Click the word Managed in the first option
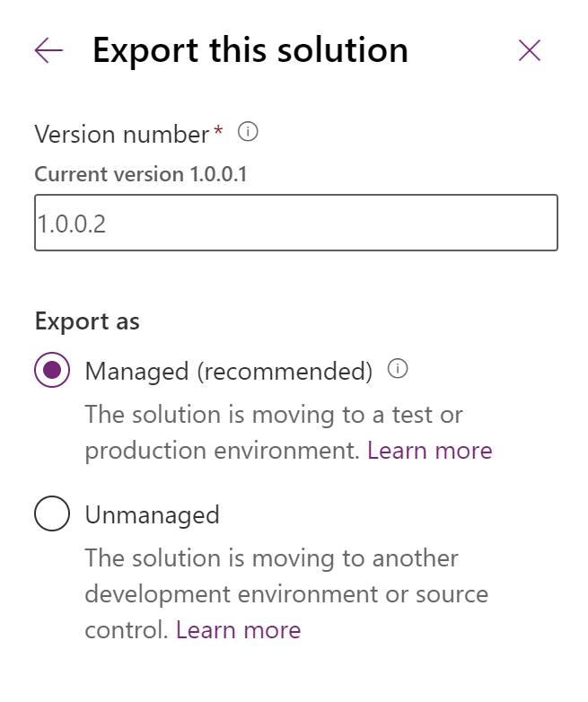This screenshot has width=588, height=702. coord(136,371)
